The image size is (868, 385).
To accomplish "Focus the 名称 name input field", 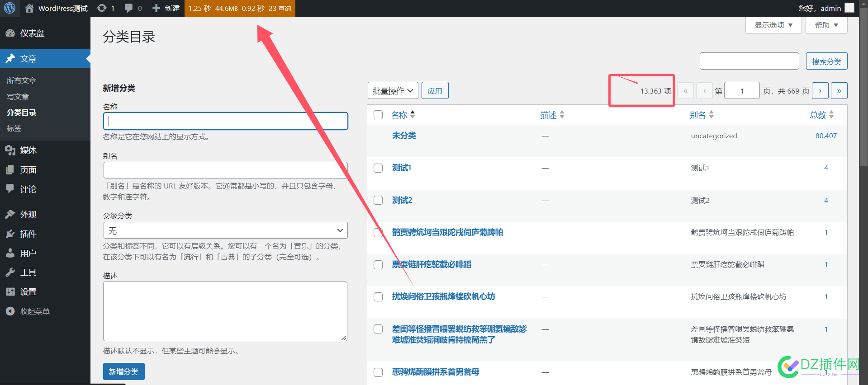I will pyautogui.click(x=226, y=121).
